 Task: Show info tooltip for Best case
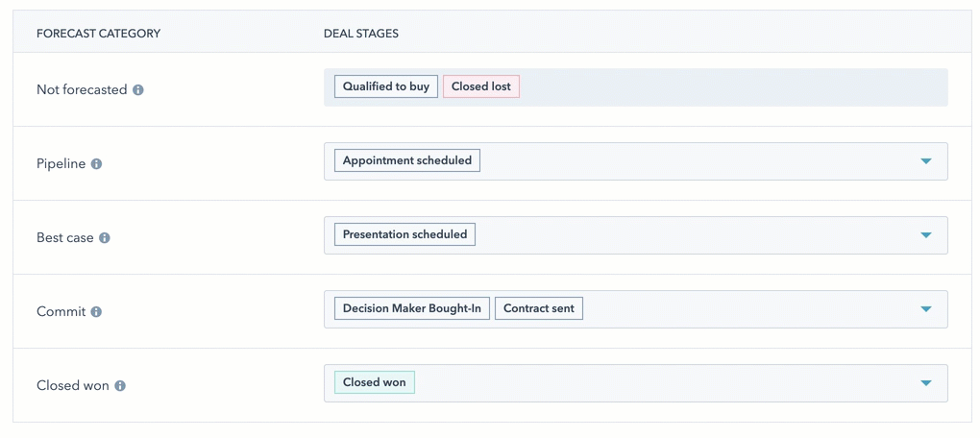105,238
